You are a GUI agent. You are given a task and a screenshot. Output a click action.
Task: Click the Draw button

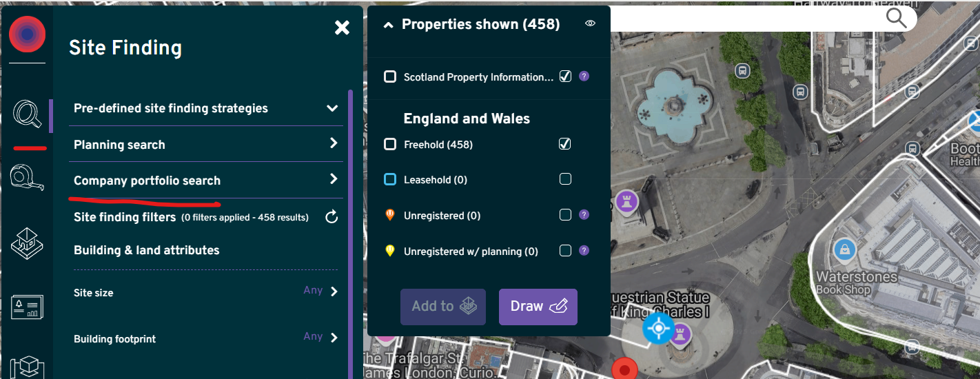538,307
